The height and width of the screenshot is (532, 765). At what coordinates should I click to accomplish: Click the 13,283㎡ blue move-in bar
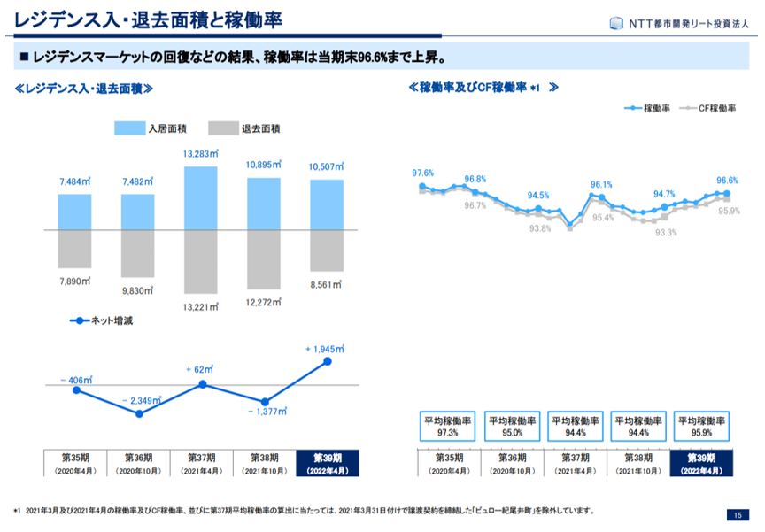201,197
